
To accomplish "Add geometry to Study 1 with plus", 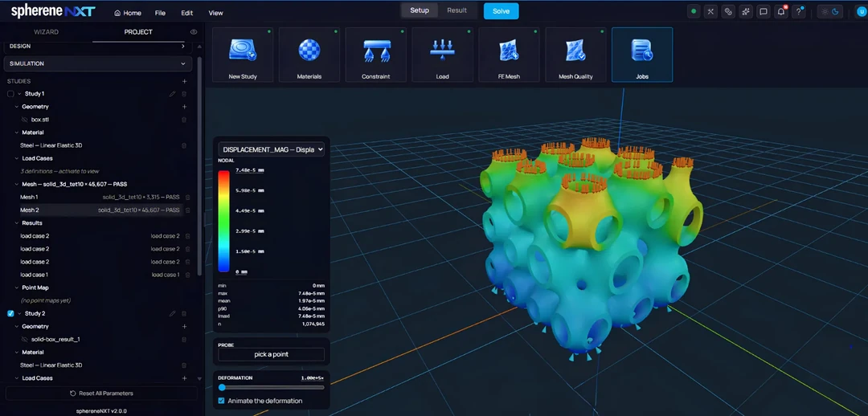I will pyautogui.click(x=184, y=107).
